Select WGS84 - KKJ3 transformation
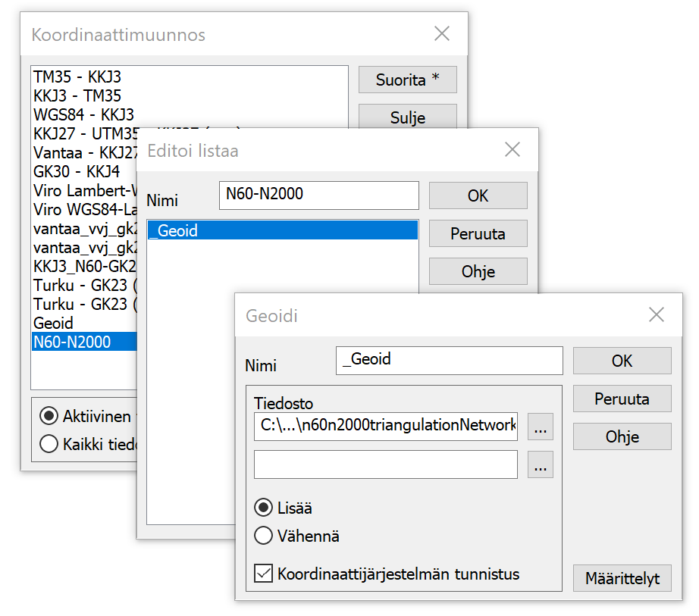Image resolution: width=699 pixels, height=616 pixels. 83,115
